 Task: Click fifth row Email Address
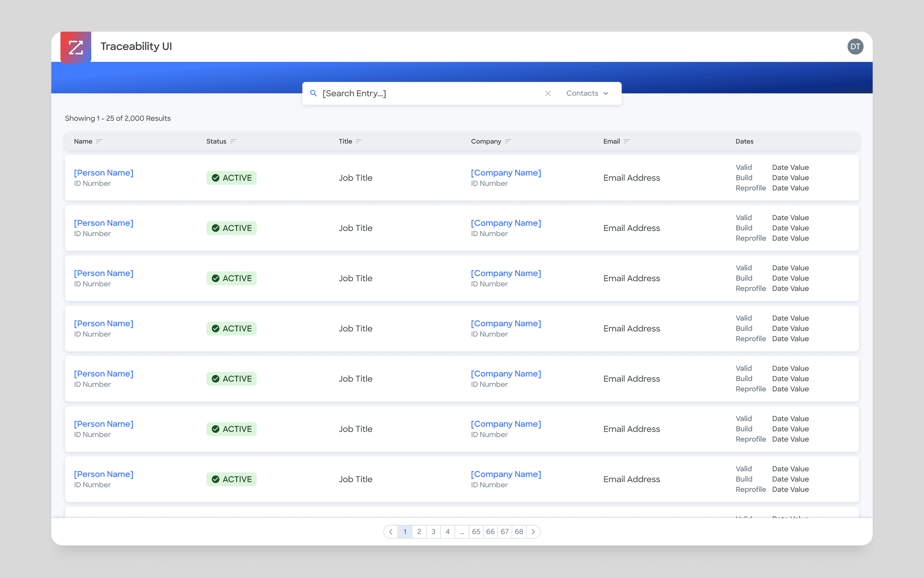coord(631,379)
